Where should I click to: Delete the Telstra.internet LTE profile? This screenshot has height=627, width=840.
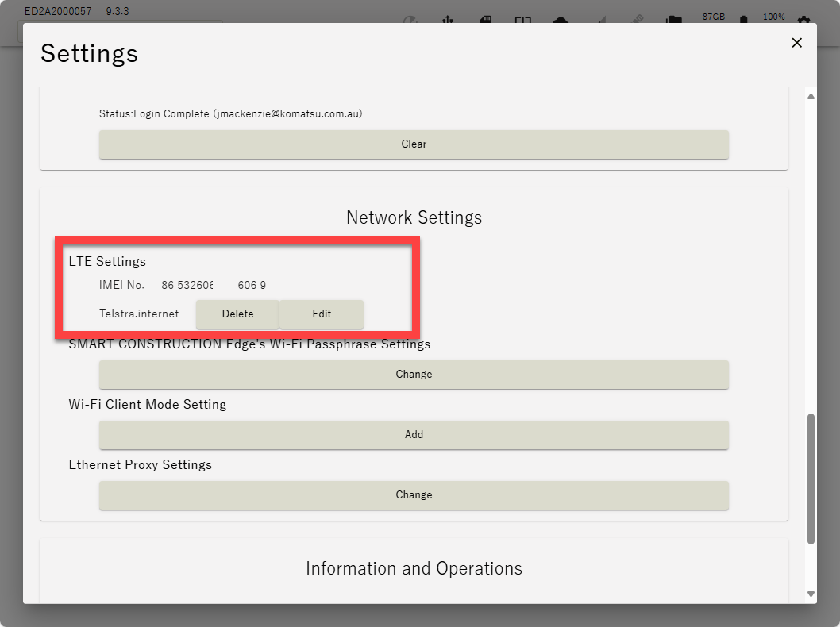click(x=237, y=313)
